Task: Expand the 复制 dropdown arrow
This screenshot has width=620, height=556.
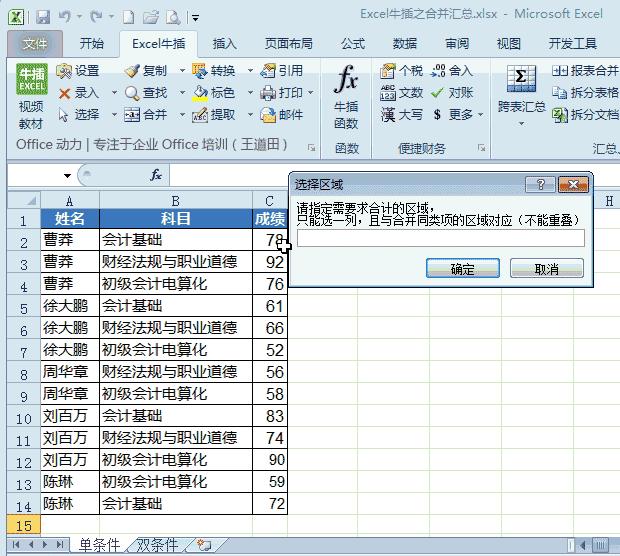Action: (x=182, y=71)
